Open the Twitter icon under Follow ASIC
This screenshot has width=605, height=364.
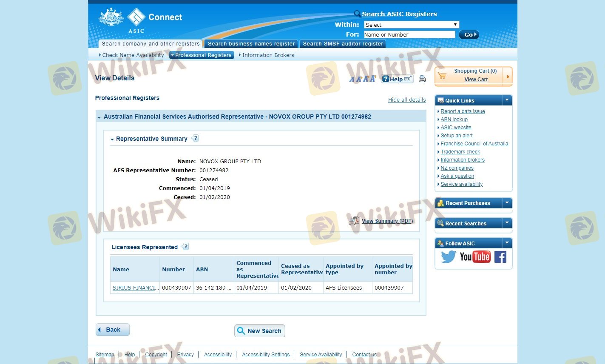[x=448, y=257]
